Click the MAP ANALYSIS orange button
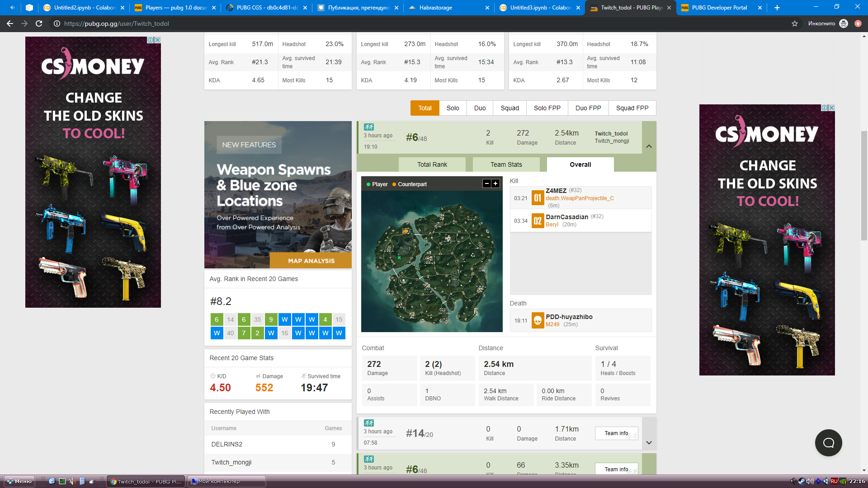This screenshot has width=868, height=488. (311, 261)
